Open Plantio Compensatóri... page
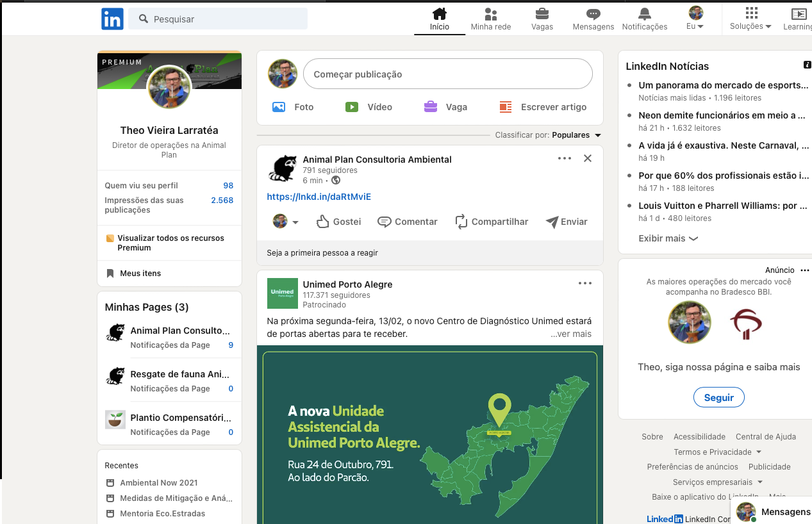The image size is (812, 524). (181, 418)
